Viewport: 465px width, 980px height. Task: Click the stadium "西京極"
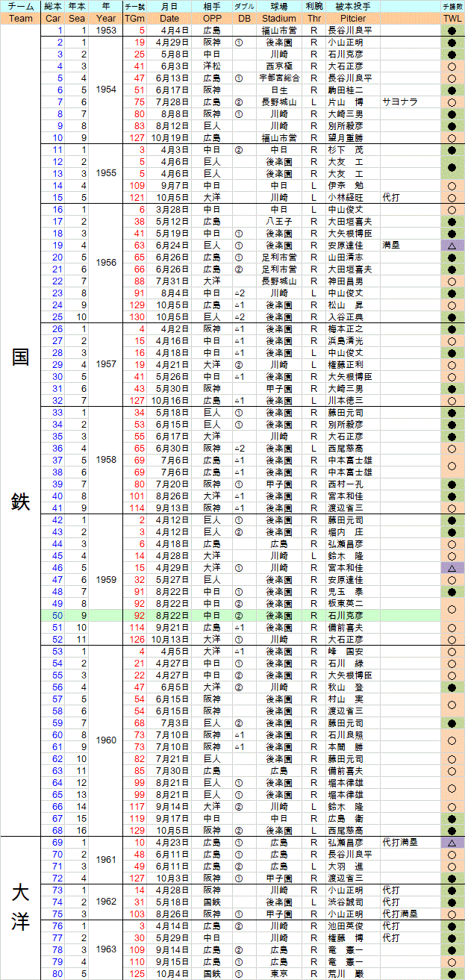280,66
